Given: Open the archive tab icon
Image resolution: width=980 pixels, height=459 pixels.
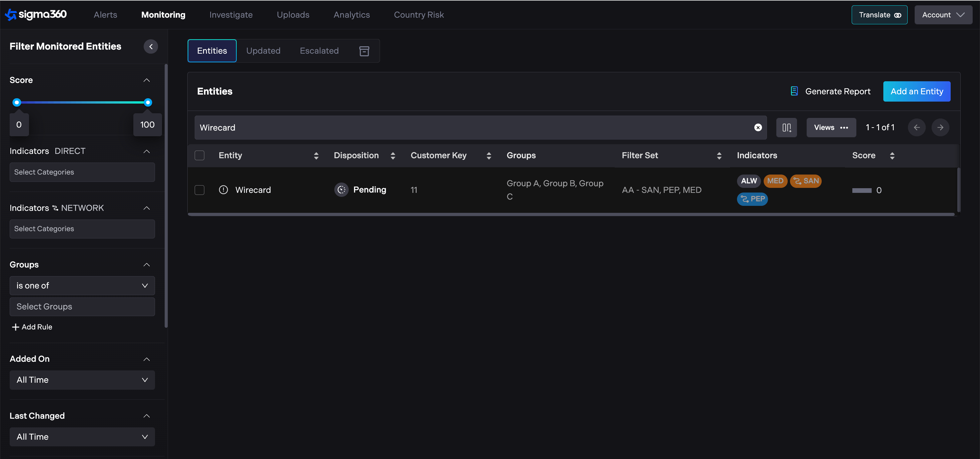Looking at the screenshot, I should [x=364, y=51].
